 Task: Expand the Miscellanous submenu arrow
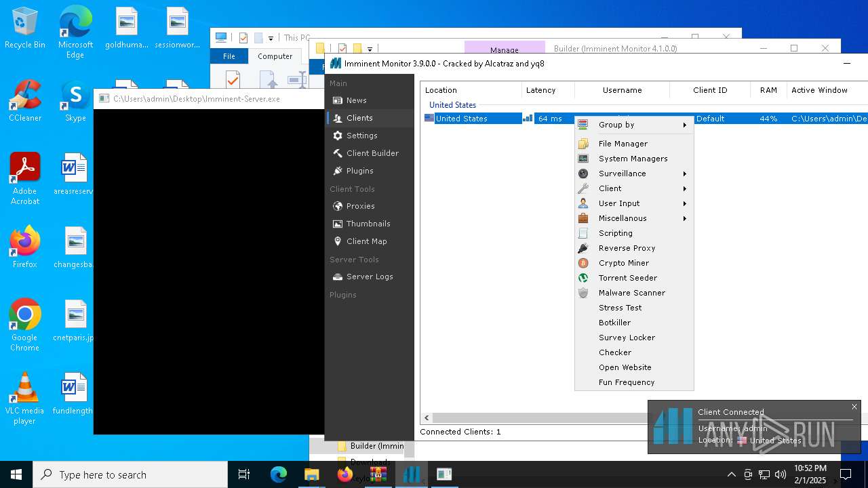pyautogui.click(x=685, y=218)
